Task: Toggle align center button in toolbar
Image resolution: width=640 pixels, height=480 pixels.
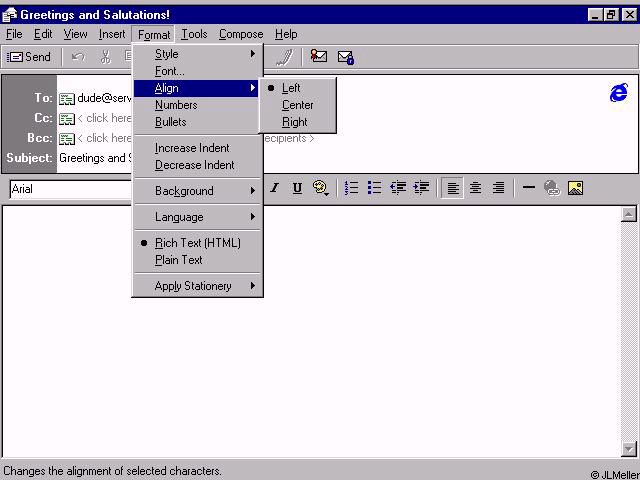Action: [476, 188]
